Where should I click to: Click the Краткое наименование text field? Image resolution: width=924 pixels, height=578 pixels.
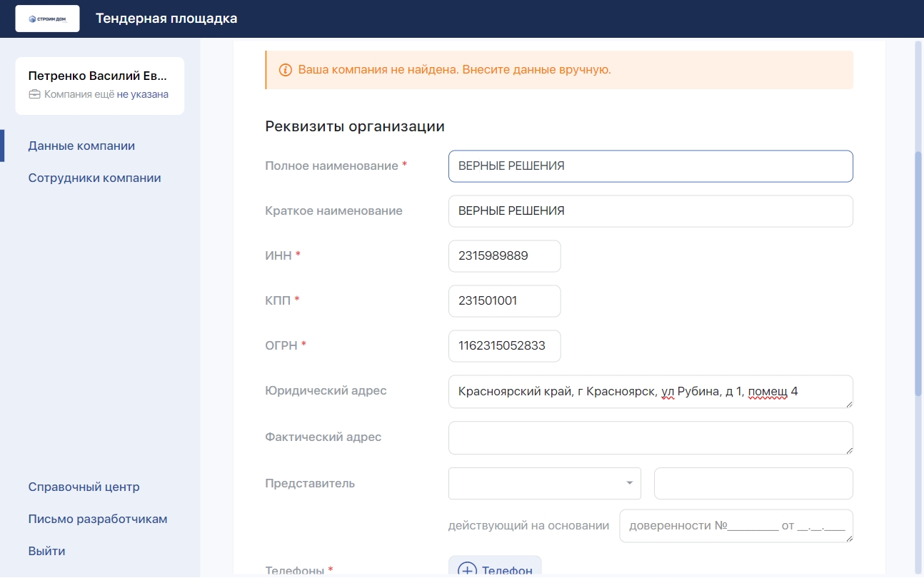pyautogui.click(x=650, y=211)
